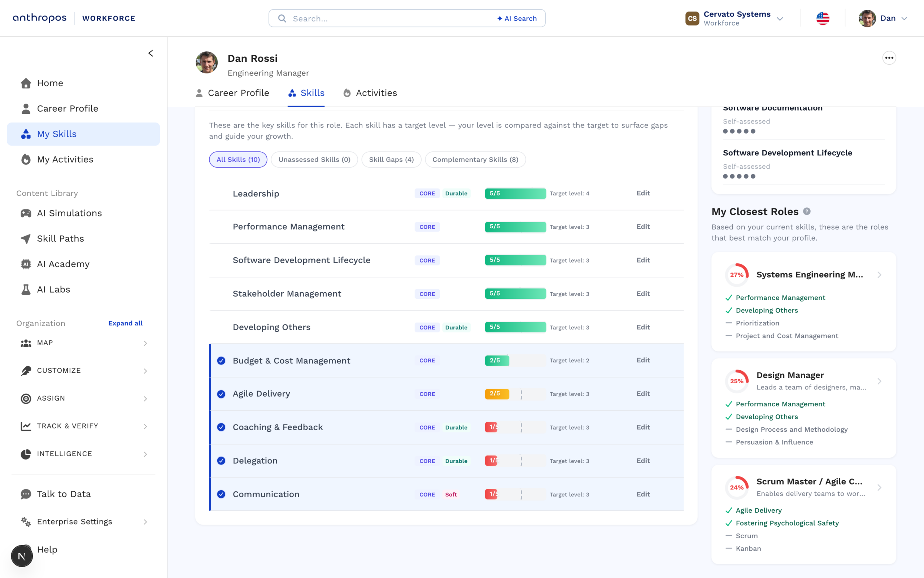Expand the MAP section chevron
924x578 pixels.
click(145, 343)
